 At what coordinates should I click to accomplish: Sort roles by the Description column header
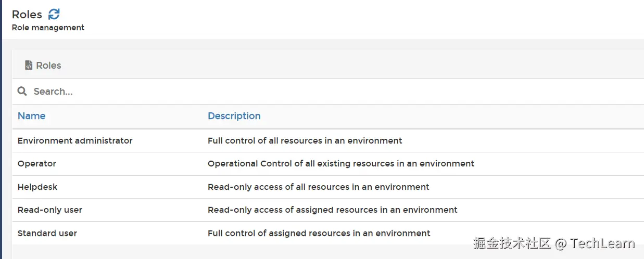(234, 116)
